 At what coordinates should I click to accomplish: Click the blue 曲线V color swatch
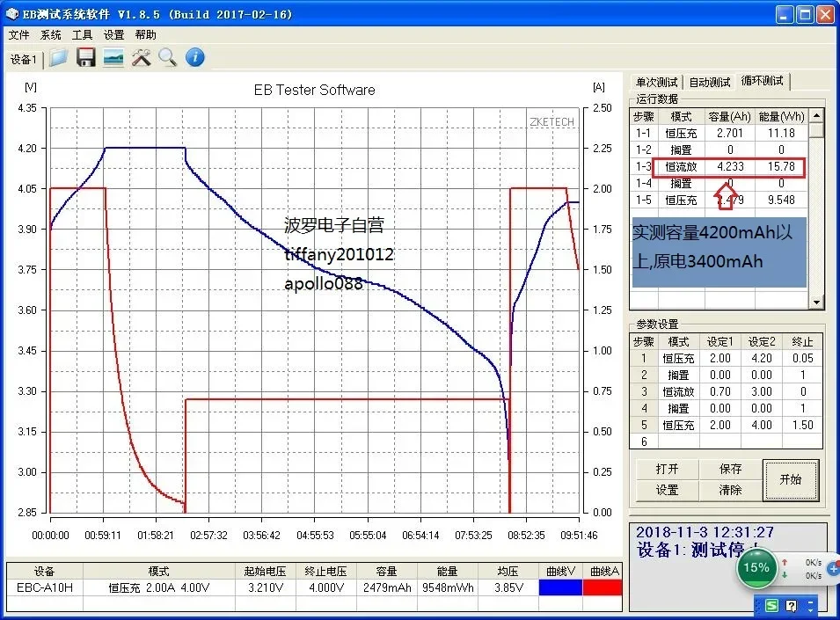pos(560,587)
